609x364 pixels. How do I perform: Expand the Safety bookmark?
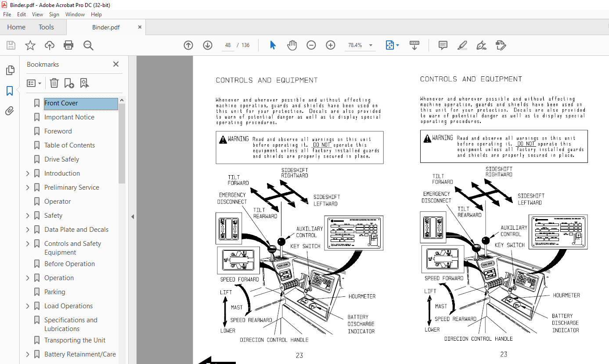click(x=28, y=216)
